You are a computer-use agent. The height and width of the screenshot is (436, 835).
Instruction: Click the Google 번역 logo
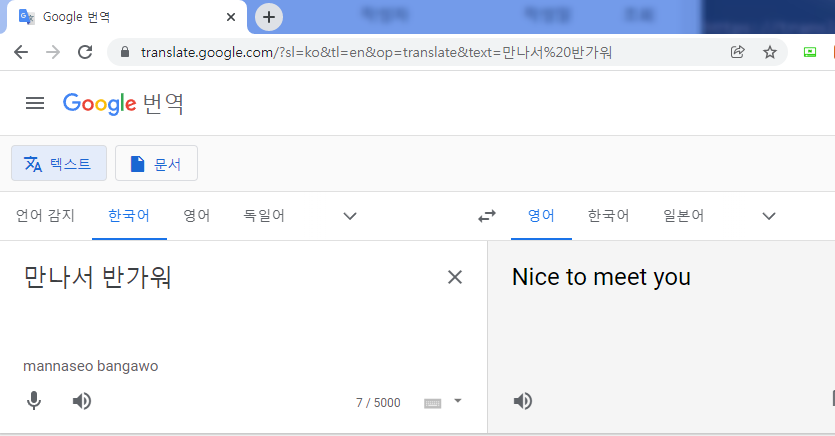coord(123,103)
